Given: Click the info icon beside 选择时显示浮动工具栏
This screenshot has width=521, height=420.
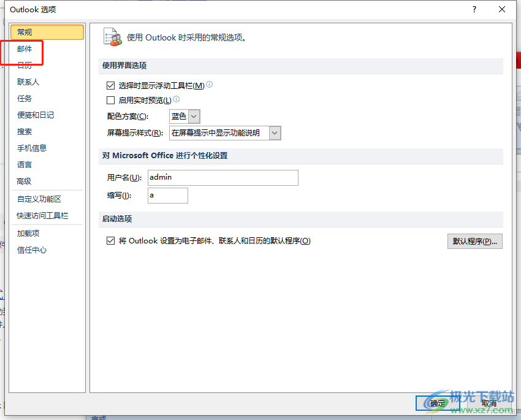Looking at the screenshot, I should 210,85.
